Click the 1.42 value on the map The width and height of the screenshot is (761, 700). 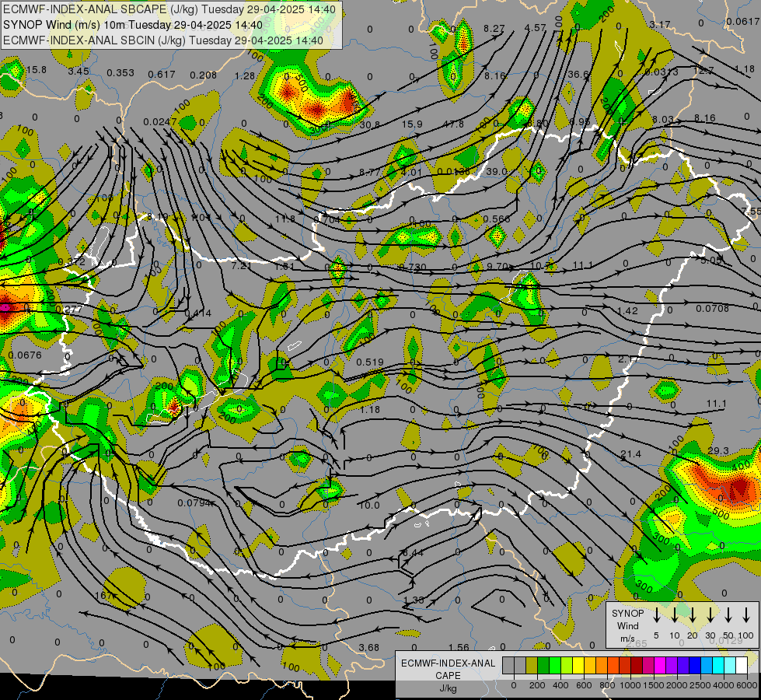pyautogui.click(x=627, y=310)
